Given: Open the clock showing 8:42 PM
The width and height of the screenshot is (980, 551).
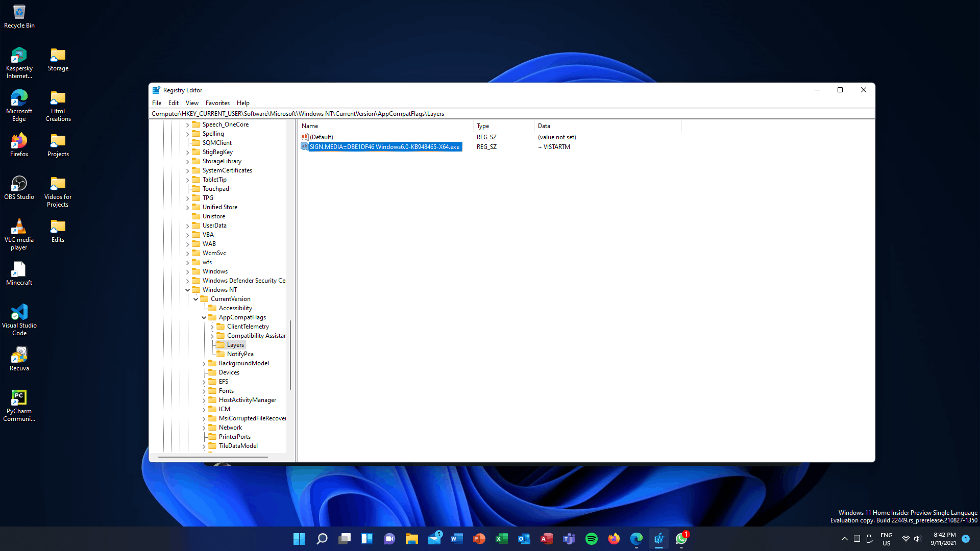Looking at the screenshot, I should [943, 539].
